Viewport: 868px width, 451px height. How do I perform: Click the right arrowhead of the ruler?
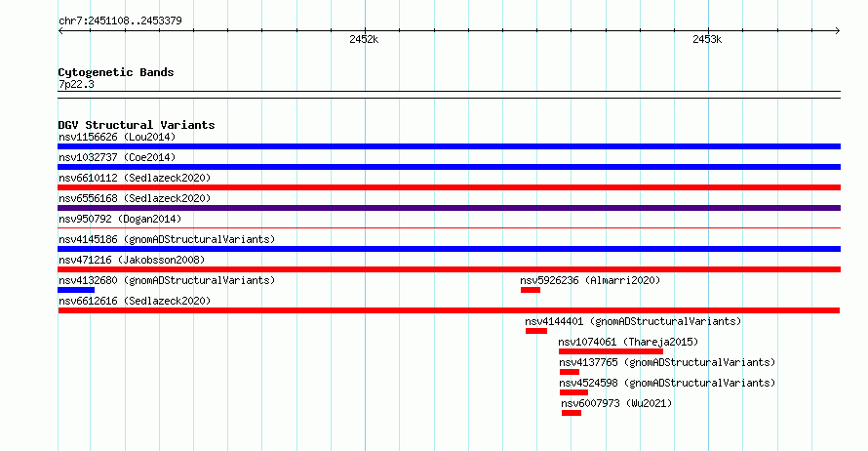click(838, 31)
